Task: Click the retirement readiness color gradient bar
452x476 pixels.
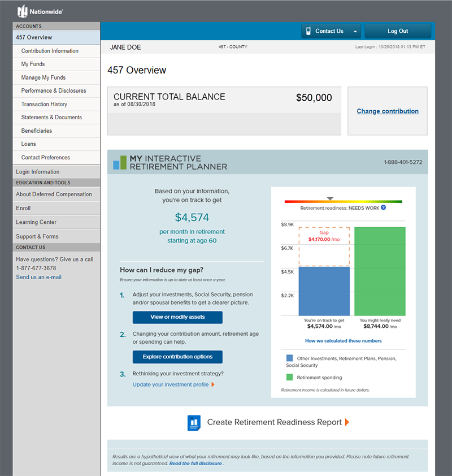Action: tap(343, 202)
